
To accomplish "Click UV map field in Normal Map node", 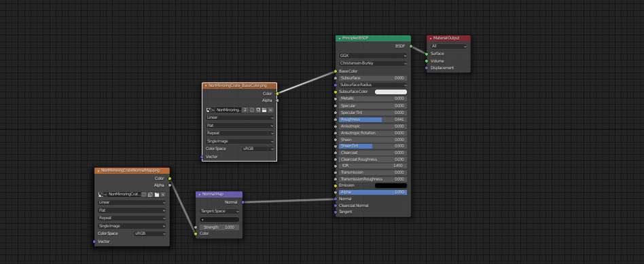I will click(219, 220).
